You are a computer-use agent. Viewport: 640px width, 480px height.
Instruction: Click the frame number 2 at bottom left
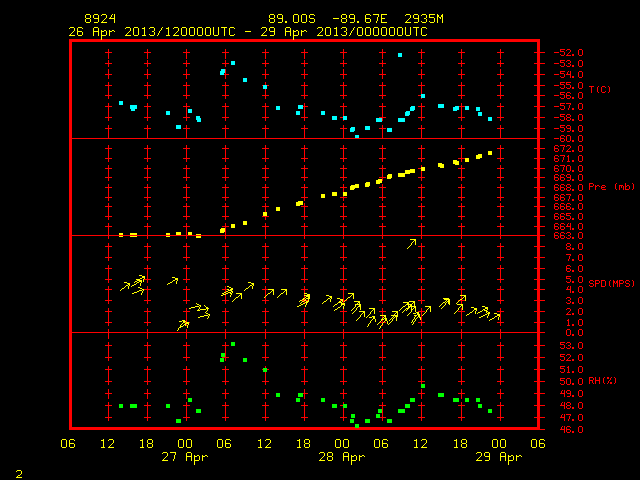tap(19, 474)
